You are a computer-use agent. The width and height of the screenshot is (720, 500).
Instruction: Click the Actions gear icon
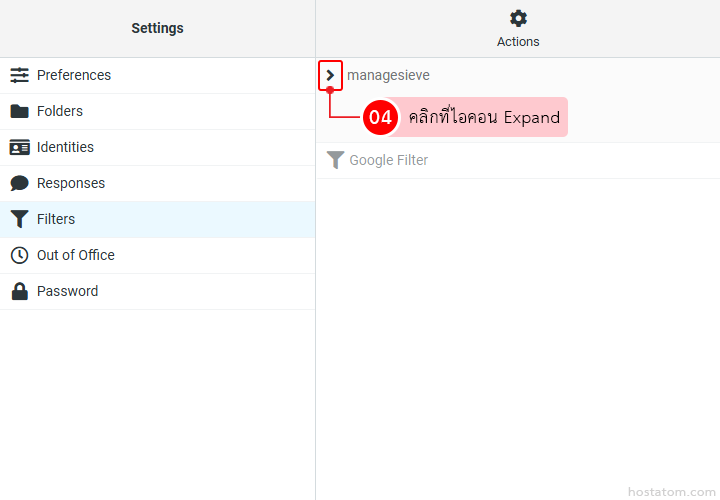(518, 18)
